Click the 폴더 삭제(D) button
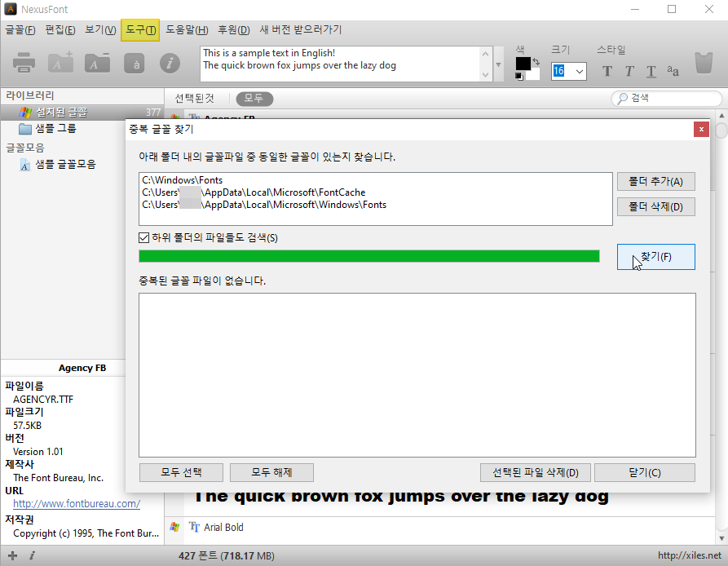The height and width of the screenshot is (566, 728). tap(655, 206)
